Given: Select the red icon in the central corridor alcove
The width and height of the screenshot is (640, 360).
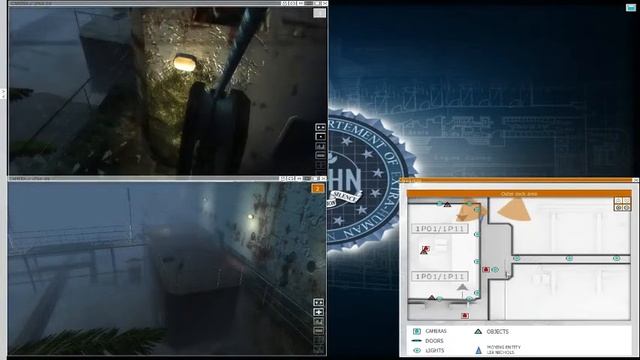Looking at the screenshot, I should click(486, 269).
